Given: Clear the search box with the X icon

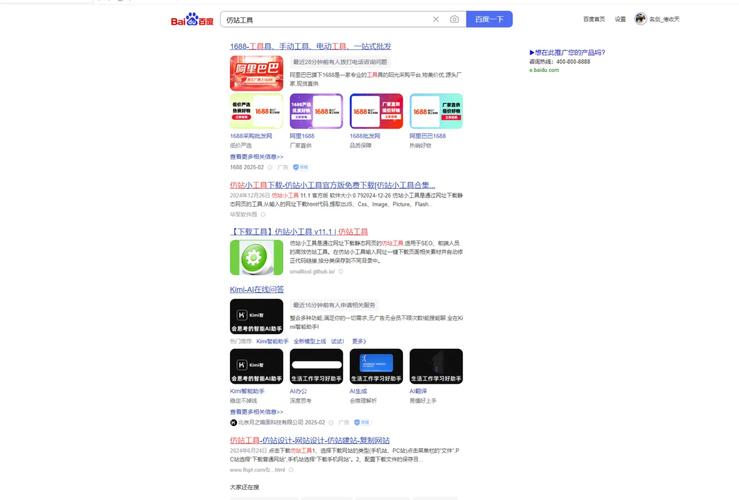Looking at the screenshot, I should click(436, 19).
